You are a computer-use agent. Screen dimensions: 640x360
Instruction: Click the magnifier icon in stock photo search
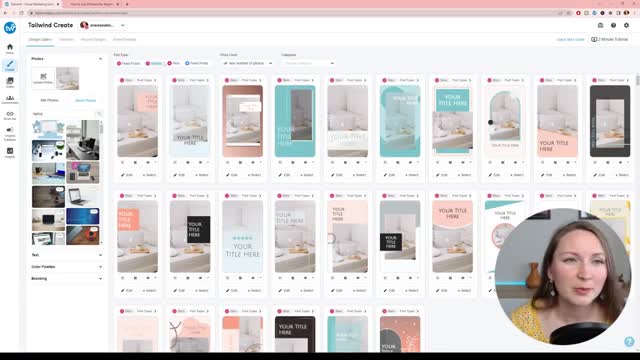point(98,114)
